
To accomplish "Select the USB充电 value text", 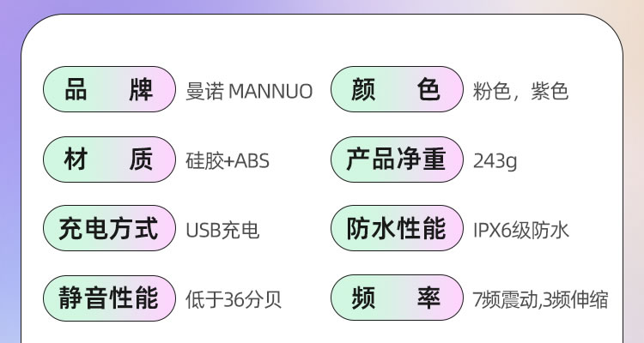I will (x=222, y=230).
